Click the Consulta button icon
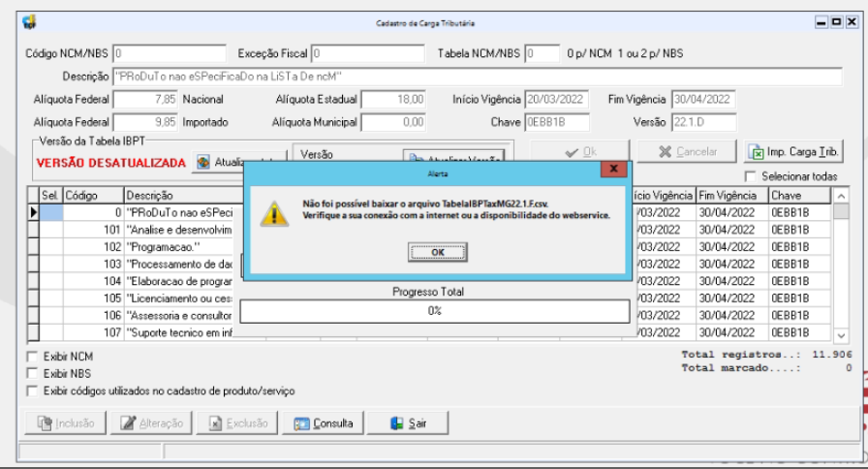Image resolution: width=868 pixels, height=469 pixels. [301, 423]
